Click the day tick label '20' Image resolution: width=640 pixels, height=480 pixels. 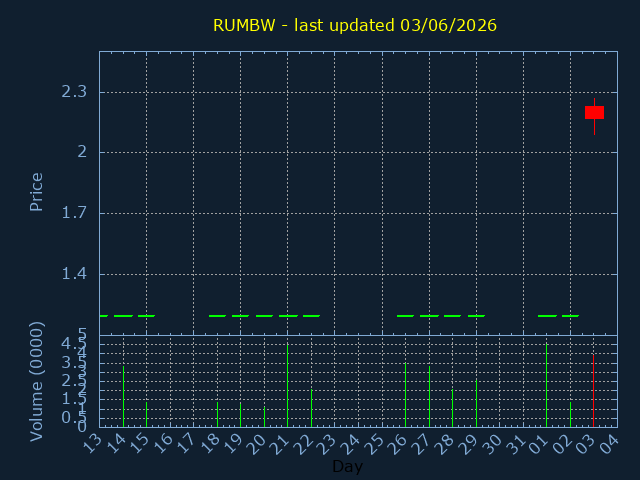pos(257,443)
